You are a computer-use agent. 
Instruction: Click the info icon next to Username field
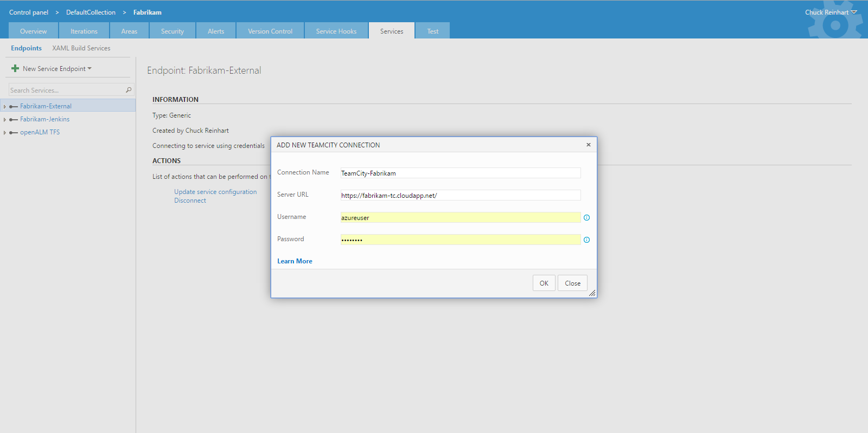[586, 217]
